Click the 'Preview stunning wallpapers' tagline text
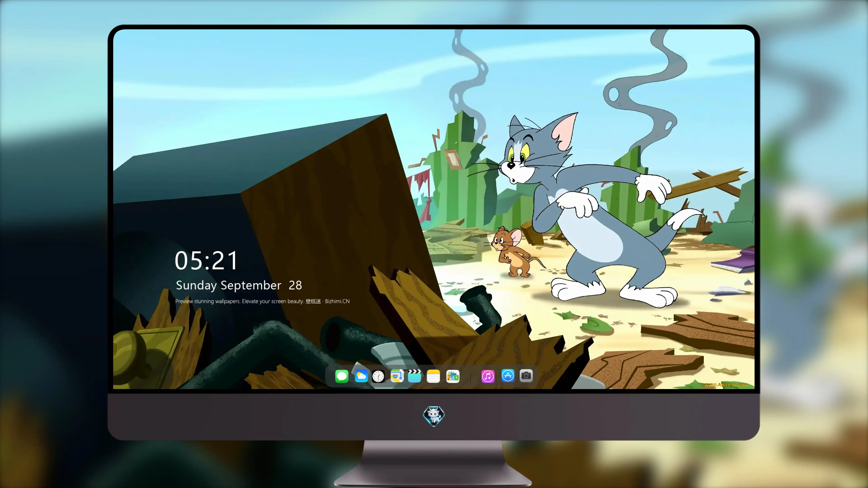 (x=262, y=301)
